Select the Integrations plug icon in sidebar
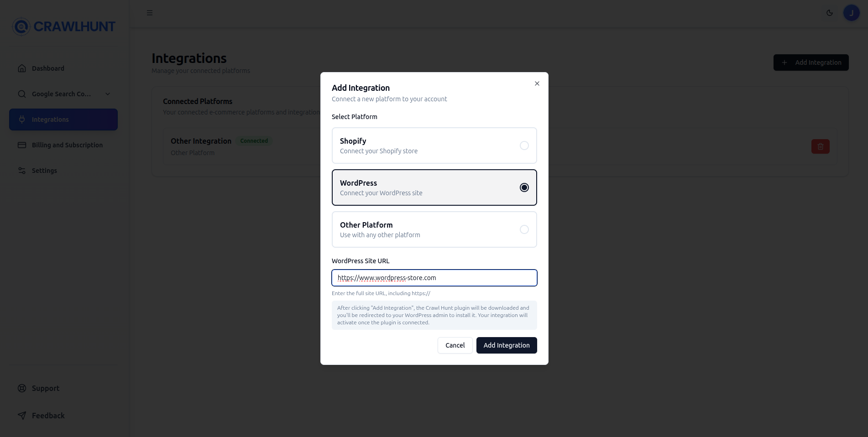 21,120
